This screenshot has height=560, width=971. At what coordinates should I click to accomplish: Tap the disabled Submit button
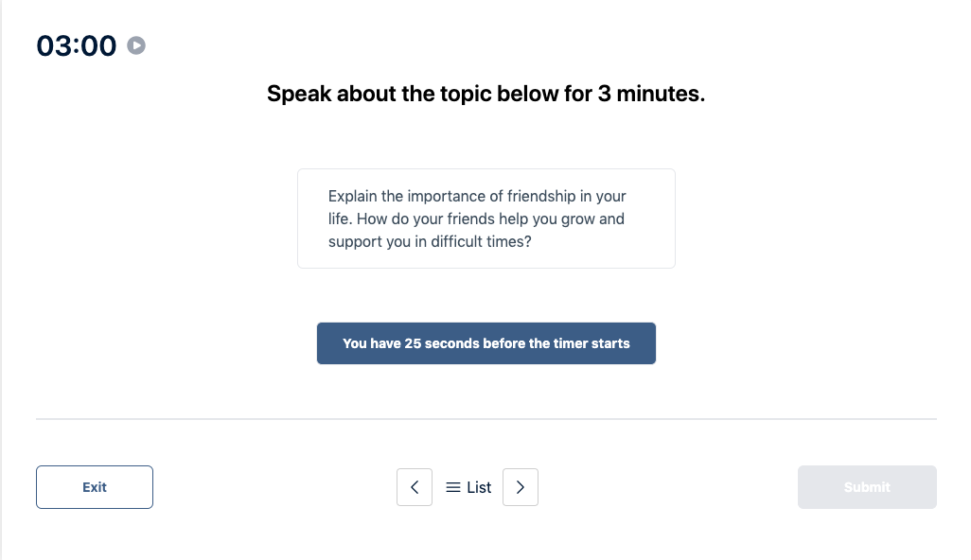[866, 486]
